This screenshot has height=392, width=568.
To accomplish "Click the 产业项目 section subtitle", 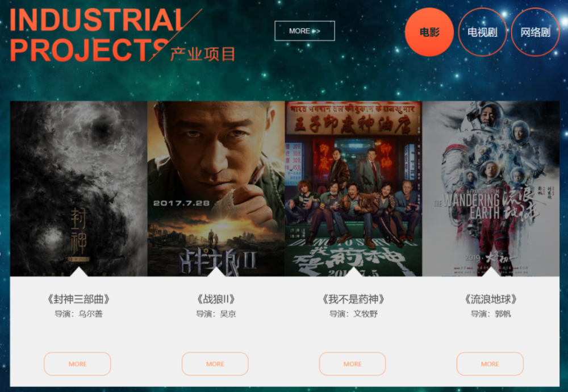I will click(x=203, y=55).
